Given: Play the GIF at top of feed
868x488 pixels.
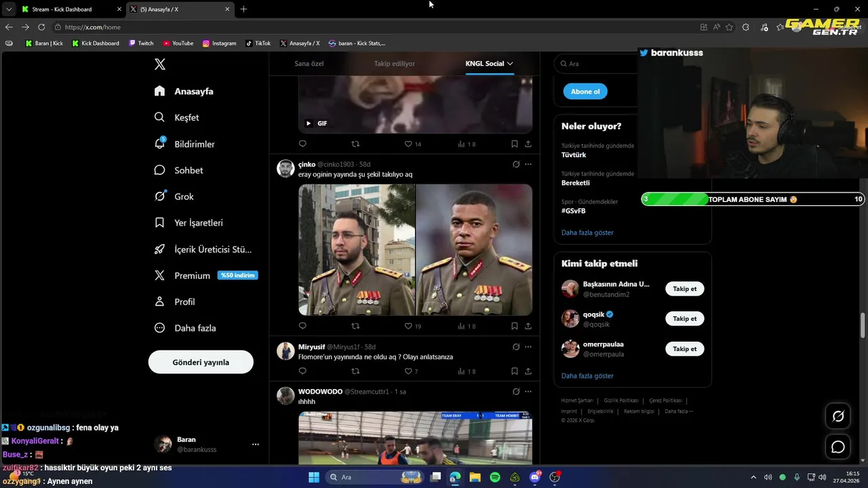Looking at the screenshot, I should (x=308, y=123).
